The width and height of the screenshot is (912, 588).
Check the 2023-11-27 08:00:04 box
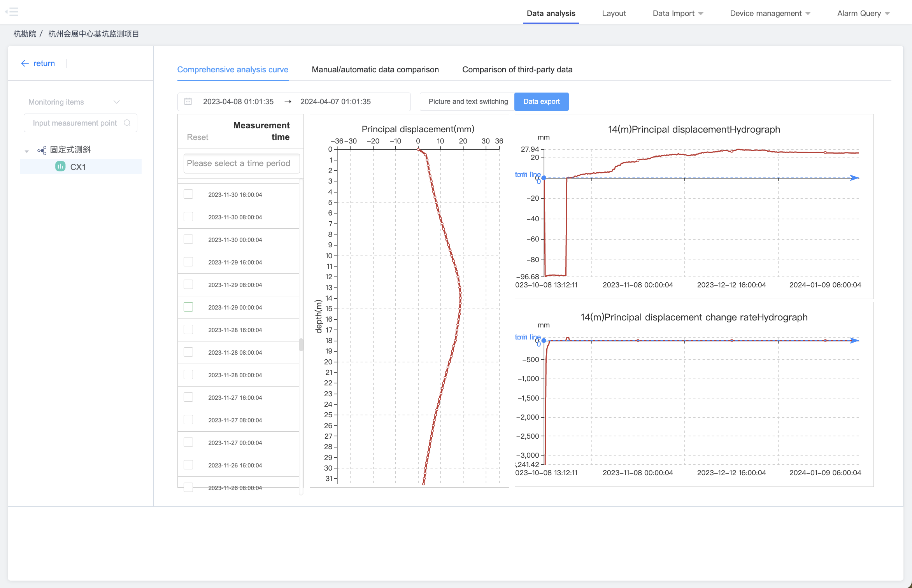(x=188, y=420)
